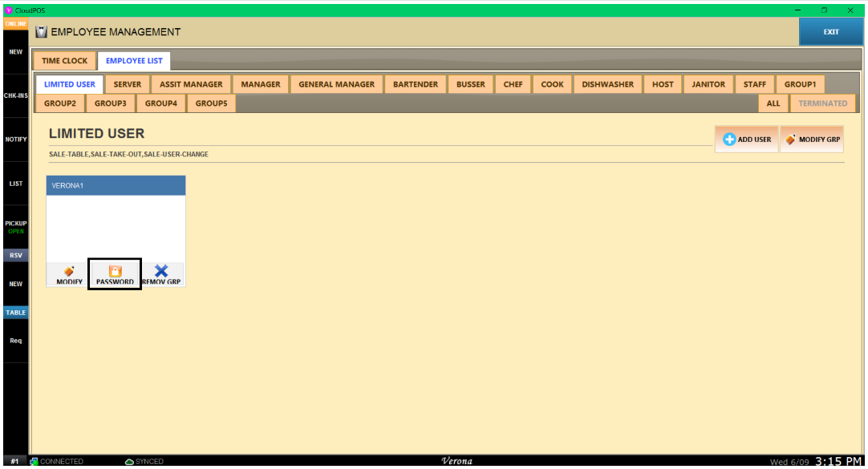Click the EMPLOYEE MANAGEMENT title text
The width and height of the screenshot is (868, 469).
116,32
